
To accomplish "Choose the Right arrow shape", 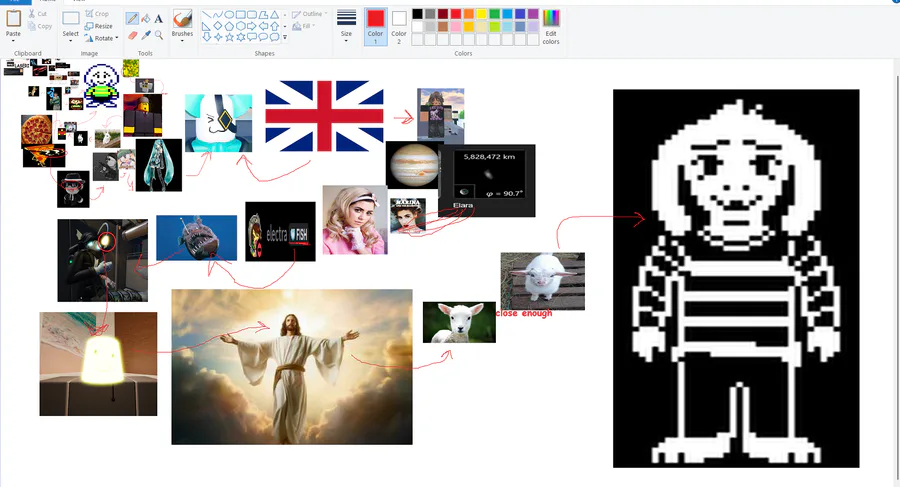I will 252,26.
